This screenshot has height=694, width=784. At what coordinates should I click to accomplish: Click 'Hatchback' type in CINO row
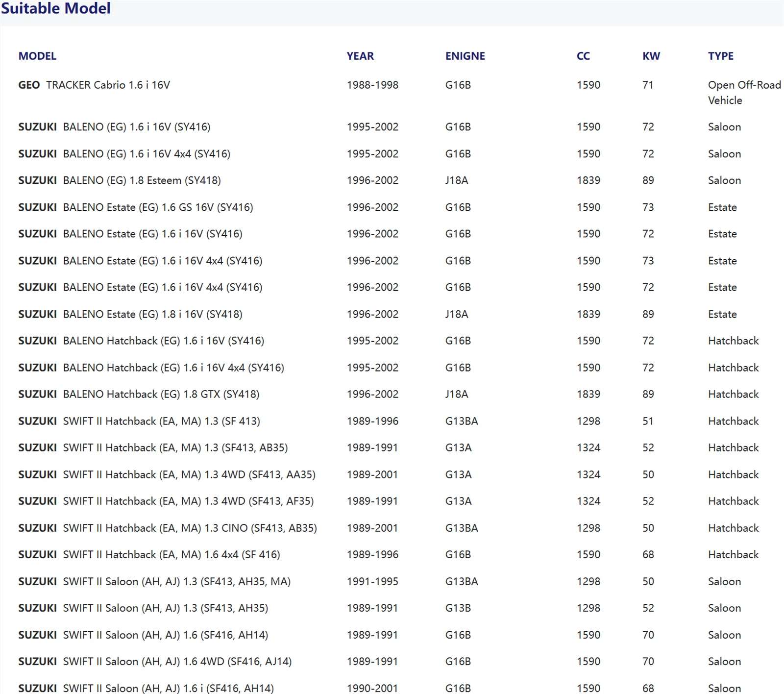(x=733, y=528)
